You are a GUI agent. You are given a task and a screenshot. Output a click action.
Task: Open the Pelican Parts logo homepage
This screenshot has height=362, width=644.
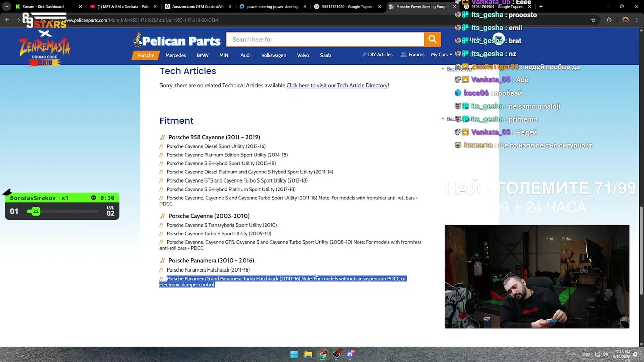(x=177, y=40)
